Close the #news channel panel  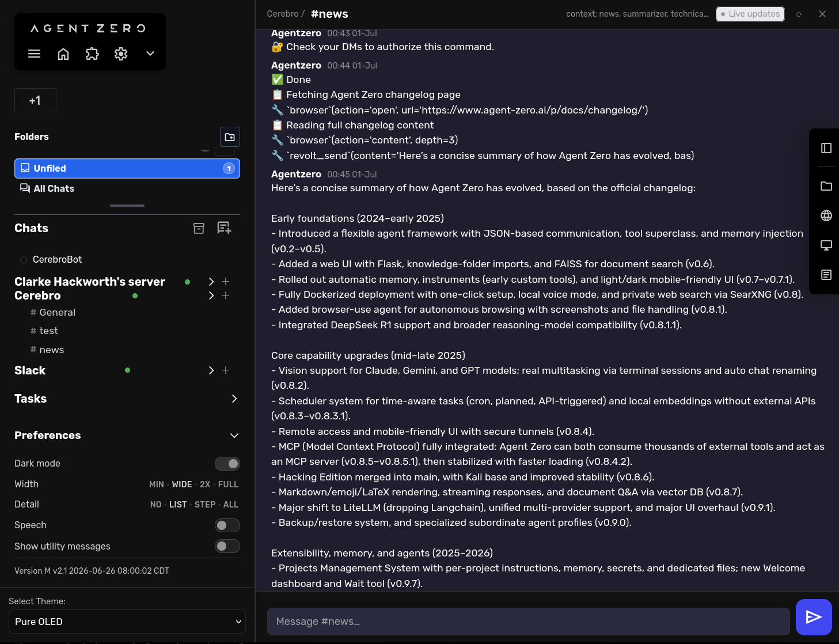click(x=822, y=14)
